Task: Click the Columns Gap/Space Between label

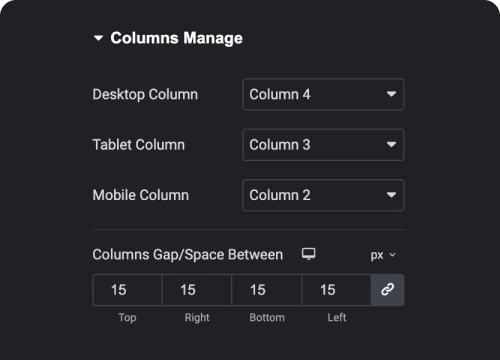Action: (x=188, y=255)
